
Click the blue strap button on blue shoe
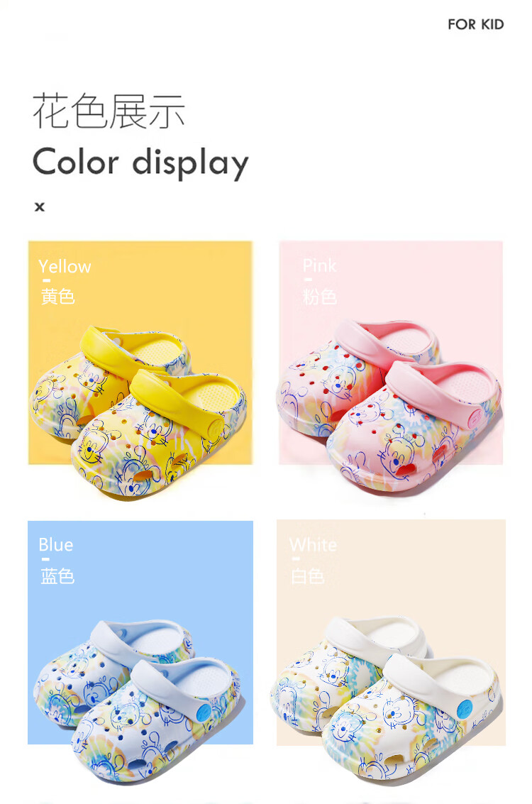pyautogui.click(x=204, y=712)
